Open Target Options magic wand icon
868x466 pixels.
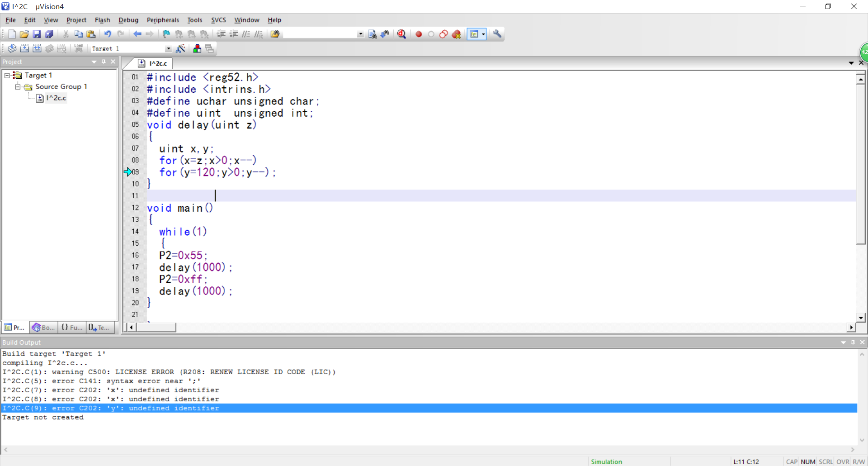[180, 48]
